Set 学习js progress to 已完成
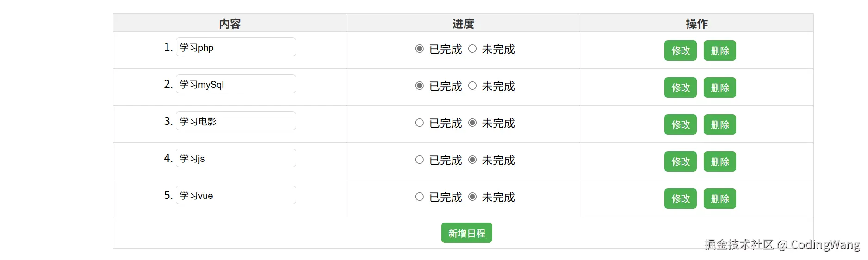 (x=420, y=160)
